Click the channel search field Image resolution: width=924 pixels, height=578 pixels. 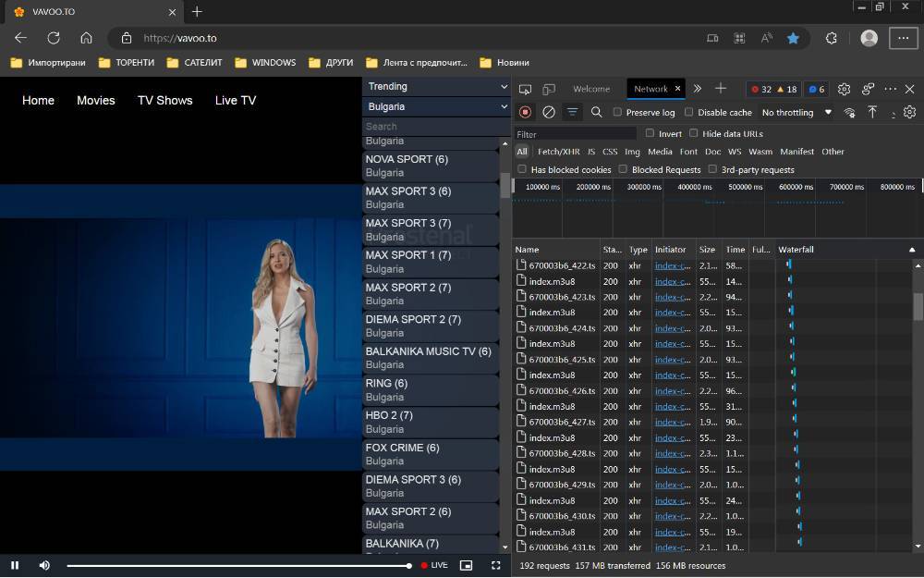pos(435,126)
